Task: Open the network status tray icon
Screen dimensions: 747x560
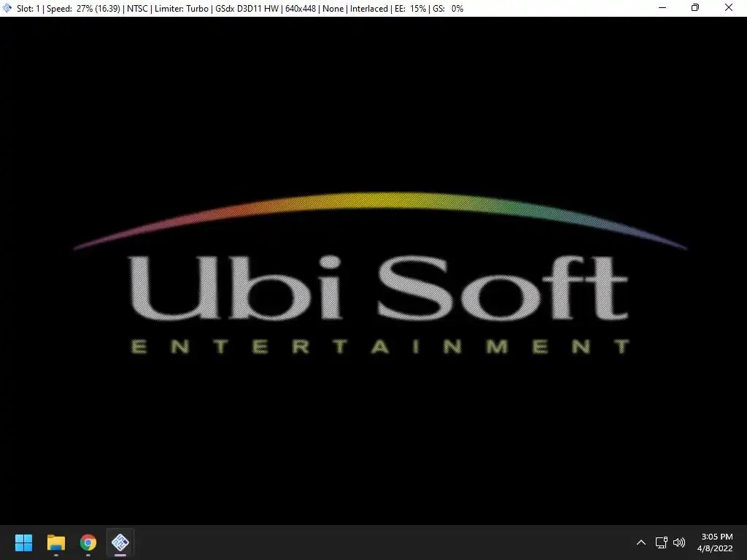Action: (x=661, y=542)
